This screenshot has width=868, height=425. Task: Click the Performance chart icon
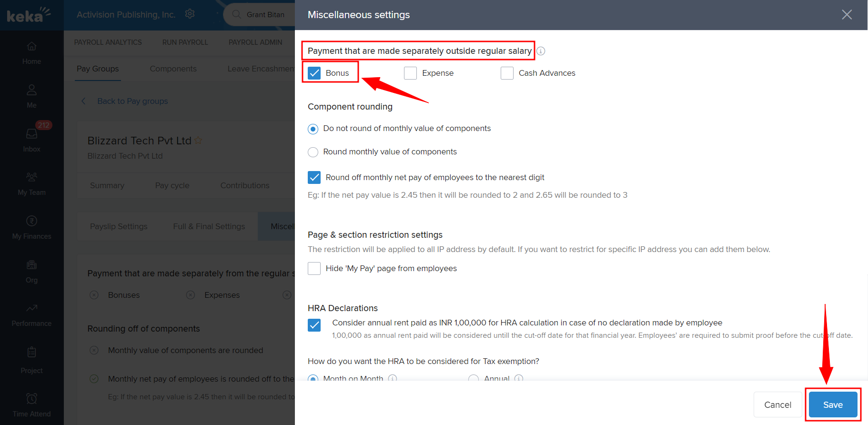31,308
